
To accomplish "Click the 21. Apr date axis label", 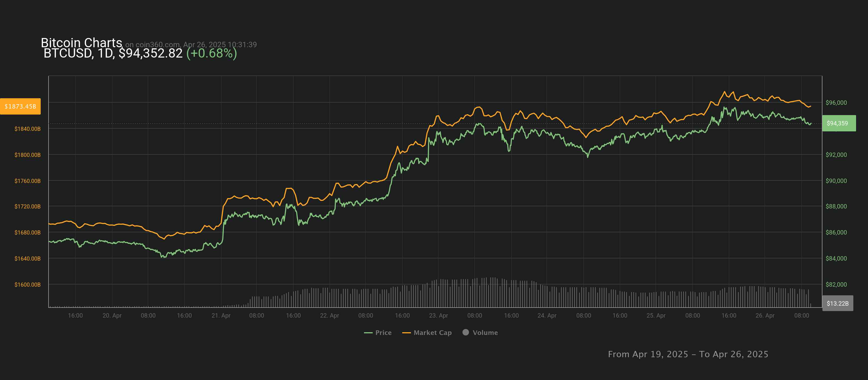I will [221, 316].
